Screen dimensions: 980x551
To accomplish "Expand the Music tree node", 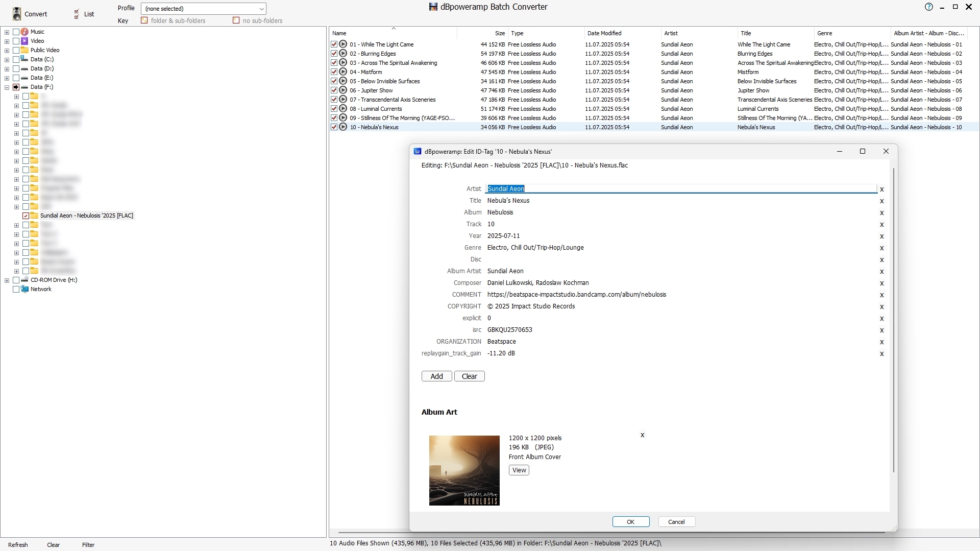I will [x=7, y=32].
